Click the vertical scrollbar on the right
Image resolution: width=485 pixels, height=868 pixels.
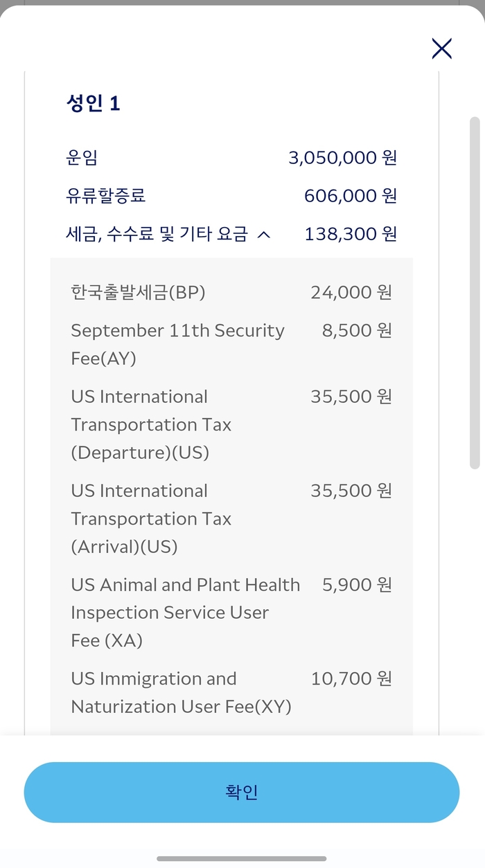click(x=475, y=292)
